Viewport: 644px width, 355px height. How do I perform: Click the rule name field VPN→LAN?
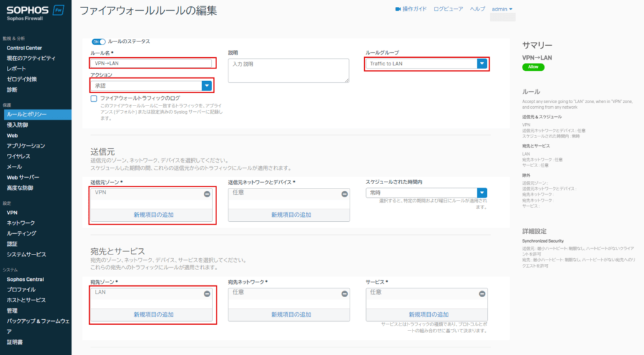[151, 63]
